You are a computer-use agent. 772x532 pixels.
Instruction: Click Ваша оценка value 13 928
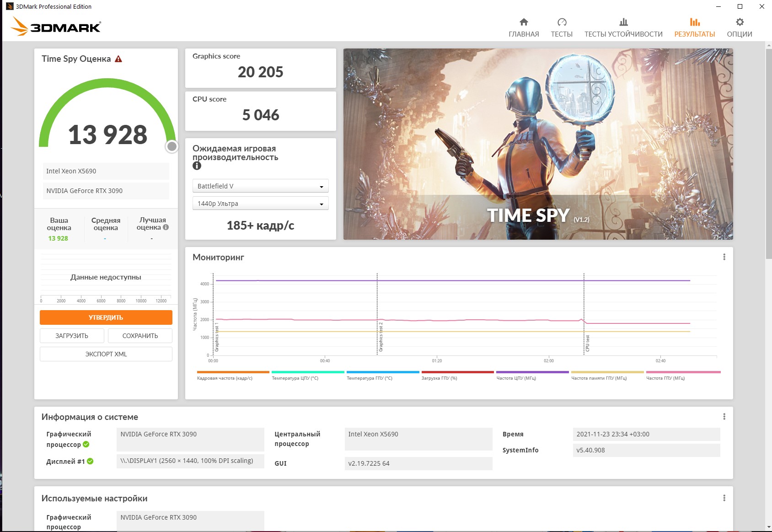(x=58, y=238)
